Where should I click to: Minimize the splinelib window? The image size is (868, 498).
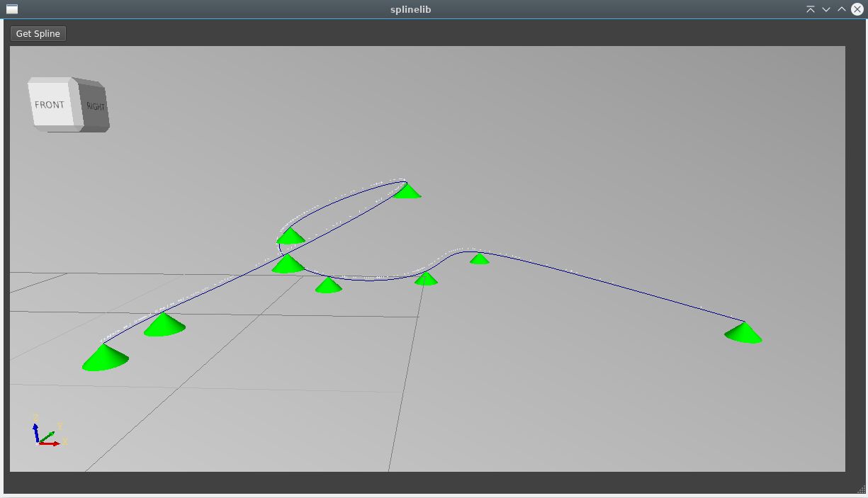pyautogui.click(x=826, y=9)
